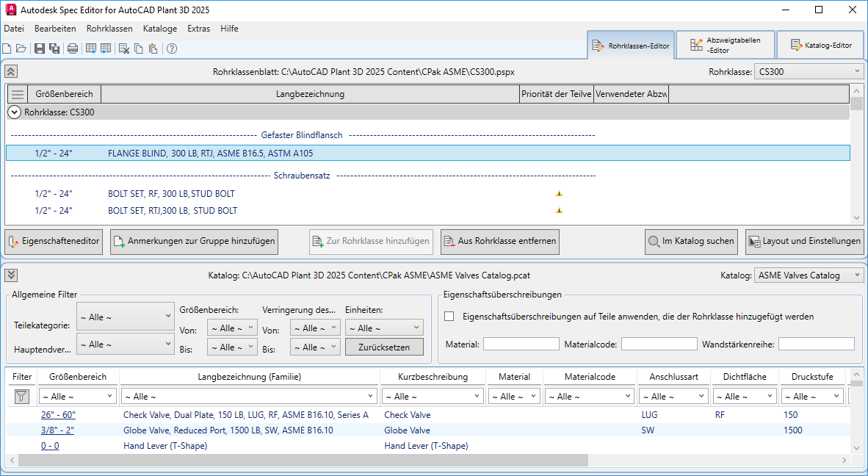Open Größenbereich Von dropdown
Screen dimensions: 868x476
233,328
